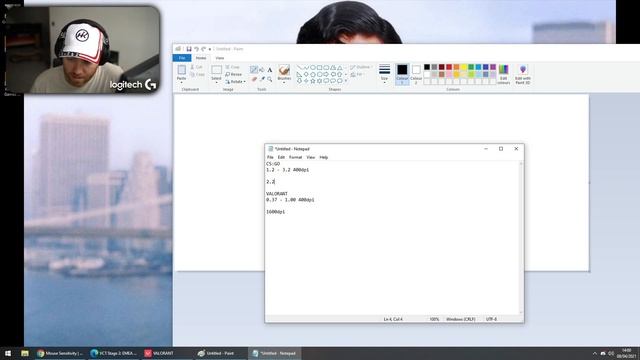
Task: Open the Select dropdown arrow
Action: (x=216, y=82)
